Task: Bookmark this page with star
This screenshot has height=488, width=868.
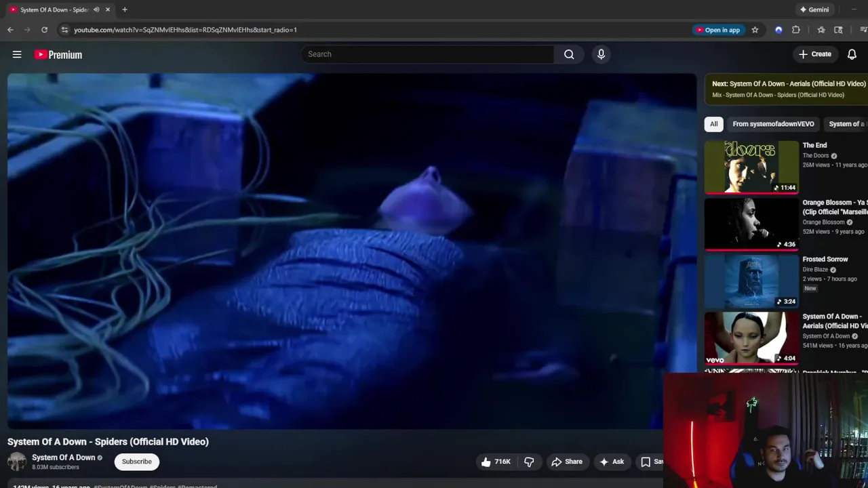Action: point(755,30)
